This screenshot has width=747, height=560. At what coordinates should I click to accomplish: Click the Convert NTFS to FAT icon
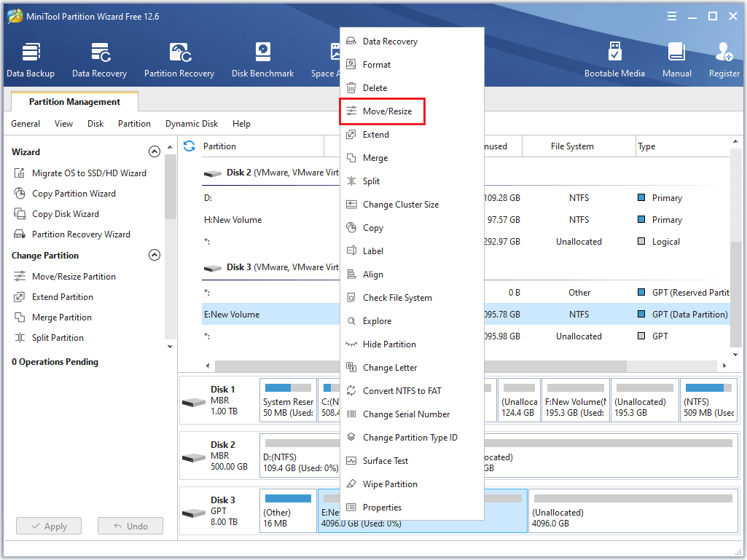pyautogui.click(x=351, y=391)
